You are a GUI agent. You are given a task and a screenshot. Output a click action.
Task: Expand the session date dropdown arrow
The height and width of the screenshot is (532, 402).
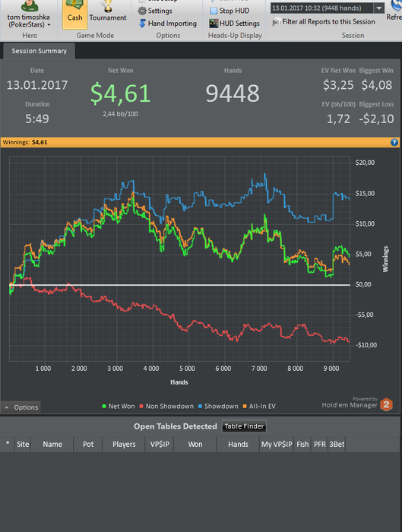[379, 8]
